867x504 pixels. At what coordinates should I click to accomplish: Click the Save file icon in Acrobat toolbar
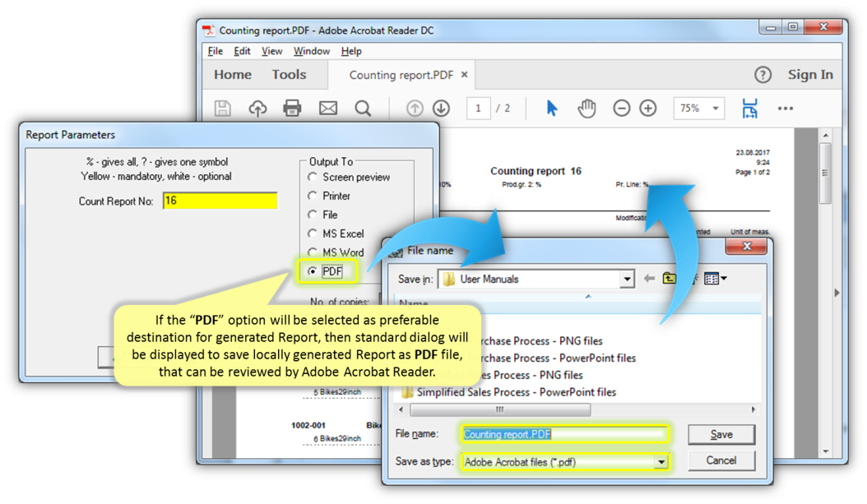click(x=222, y=108)
